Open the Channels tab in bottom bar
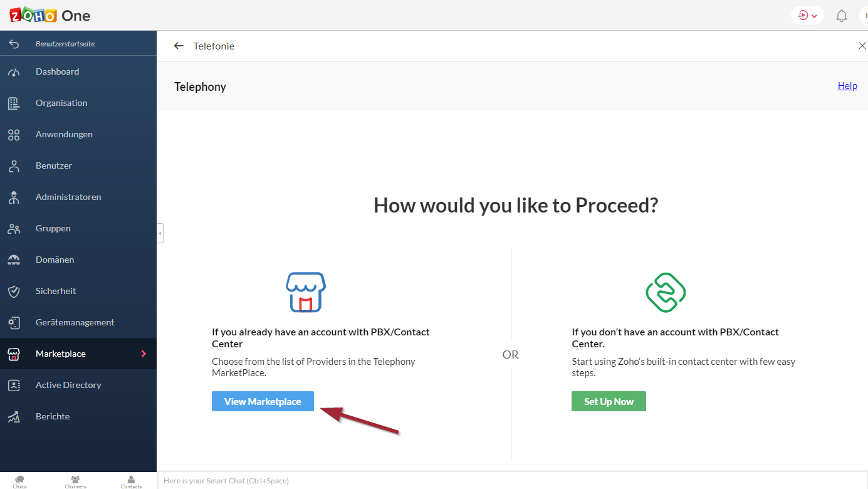The height and width of the screenshot is (489, 868). click(75, 481)
